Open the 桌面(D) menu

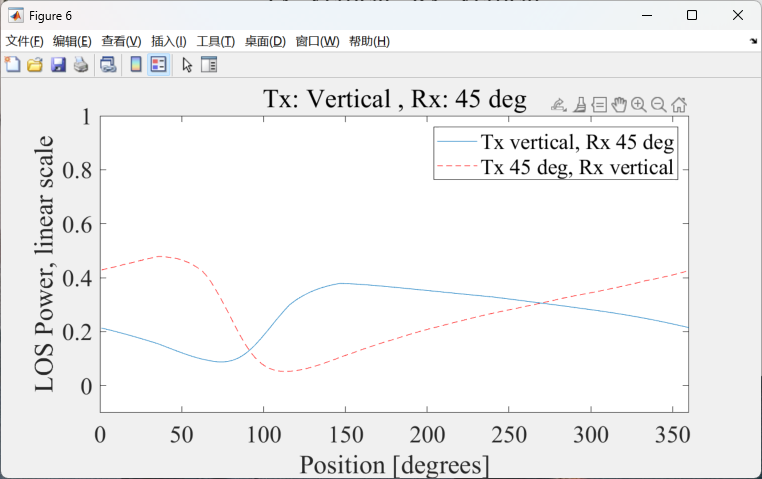265,41
